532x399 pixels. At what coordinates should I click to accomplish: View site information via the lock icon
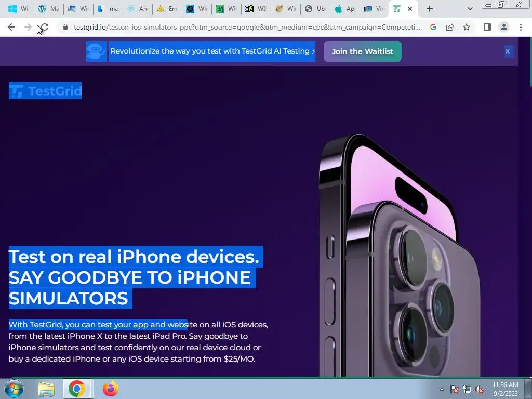pos(65,27)
